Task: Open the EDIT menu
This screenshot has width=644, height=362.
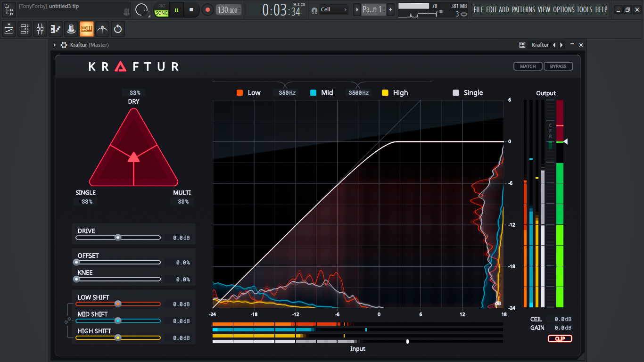Action: pyautogui.click(x=491, y=9)
